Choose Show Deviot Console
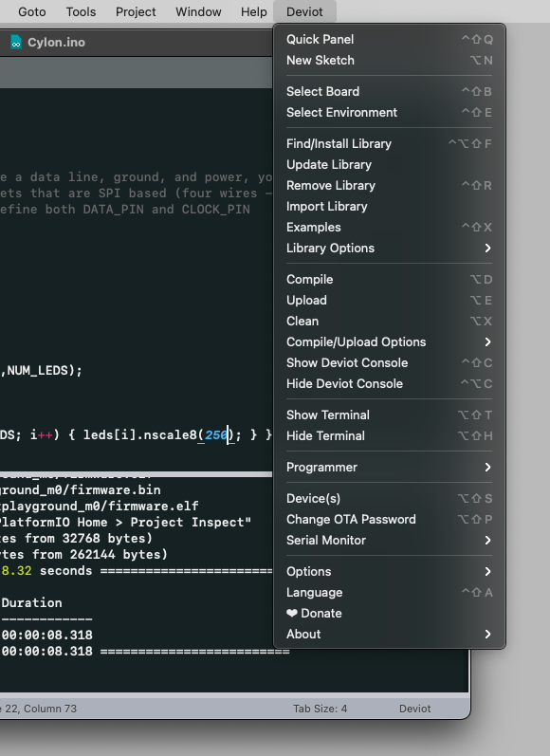The image size is (550, 756). [x=389, y=363]
